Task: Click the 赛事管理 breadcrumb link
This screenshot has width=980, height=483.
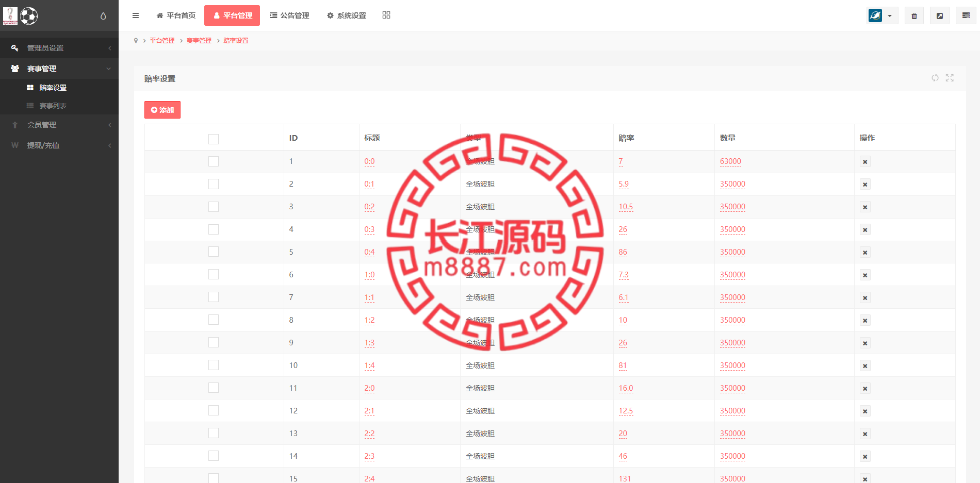Action: (199, 41)
